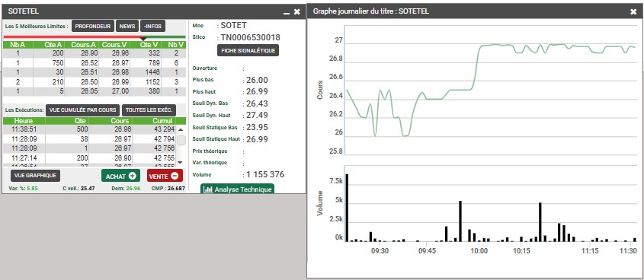The width and height of the screenshot is (644, 280).
Task: Select best bid row at 26.90
Action: click(95, 53)
